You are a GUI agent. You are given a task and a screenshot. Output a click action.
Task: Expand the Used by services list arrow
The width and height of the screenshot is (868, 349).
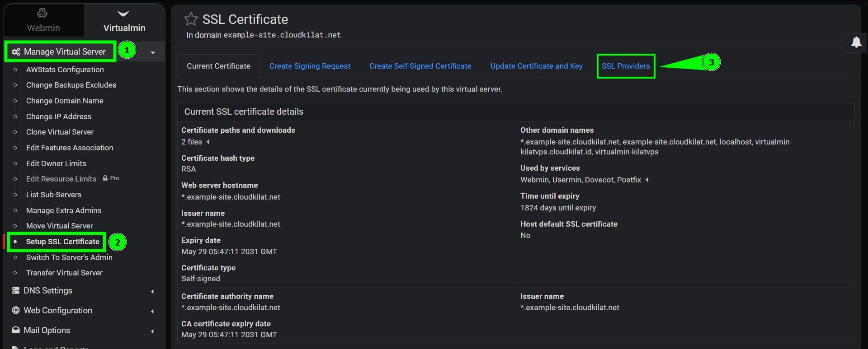pyautogui.click(x=647, y=180)
